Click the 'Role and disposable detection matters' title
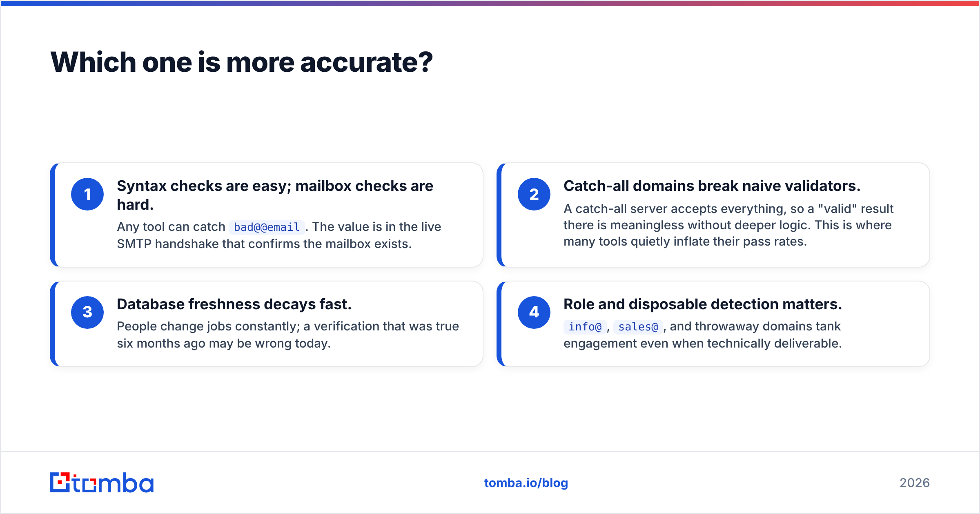This screenshot has height=514, width=980. [x=703, y=304]
